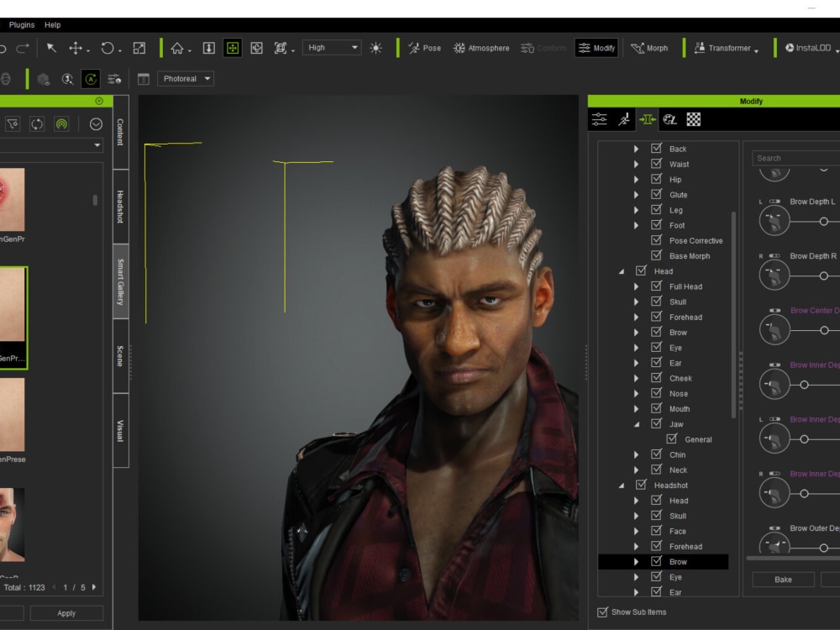Toggle the highlighted green frame icon
This screenshot has height=630, width=840.
pyautogui.click(x=233, y=48)
